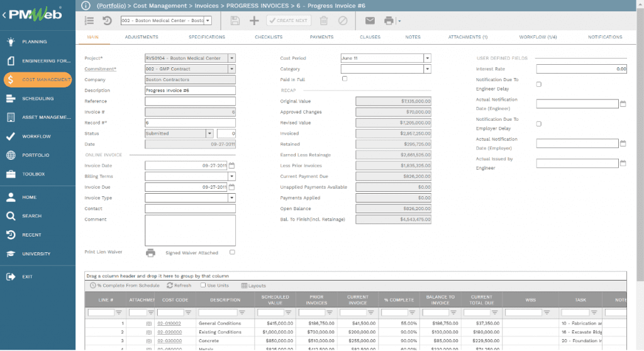Click the Commitment label link
Screen dimensions: 644x351
(x=100, y=69)
